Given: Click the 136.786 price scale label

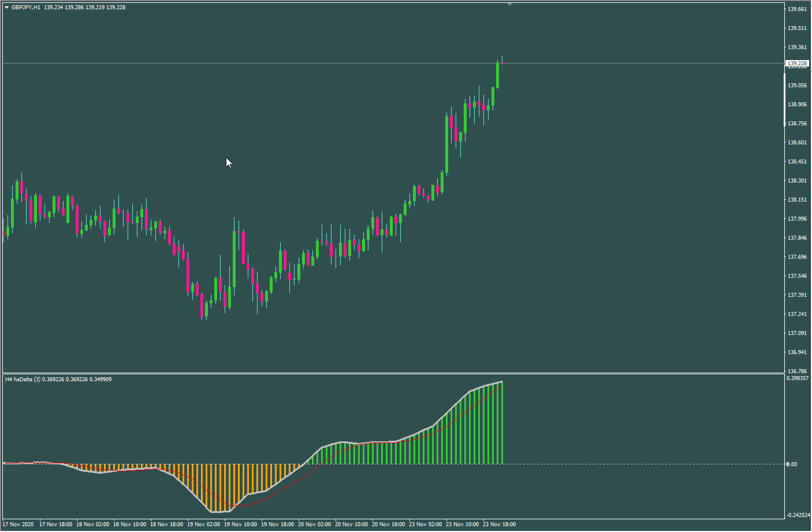Looking at the screenshot, I should coord(797,371).
